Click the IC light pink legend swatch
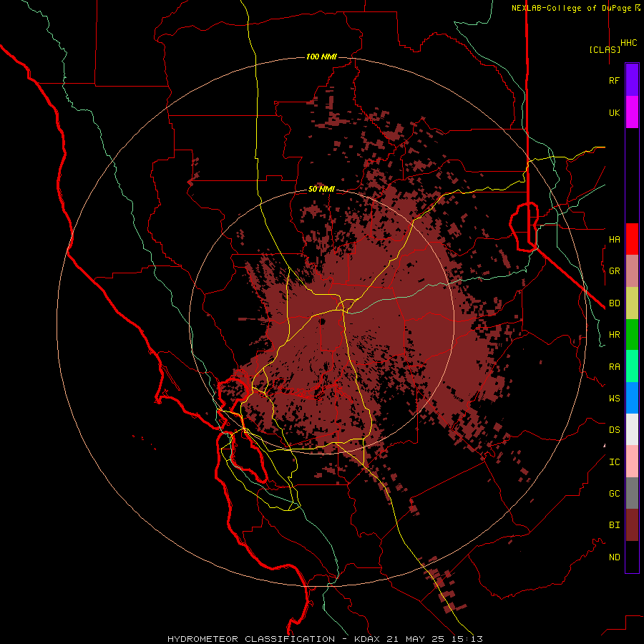Image resolution: width=644 pixels, height=644 pixels. [632, 462]
